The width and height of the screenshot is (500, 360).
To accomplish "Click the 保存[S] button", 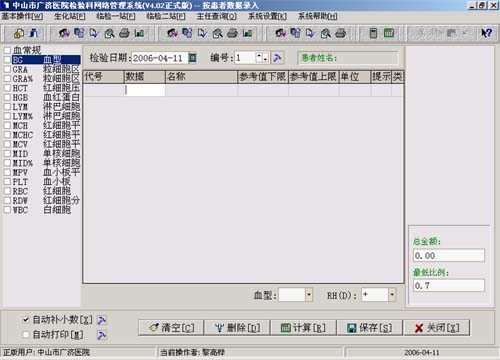I will coord(370,328).
